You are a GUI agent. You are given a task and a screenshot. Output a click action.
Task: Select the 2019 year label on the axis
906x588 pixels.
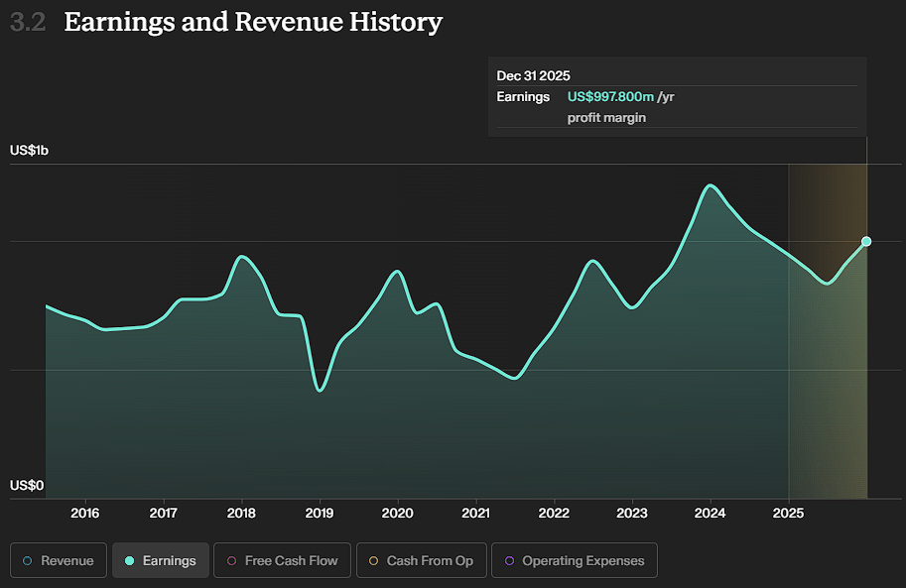pyautogui.click(x=320, y=514)
